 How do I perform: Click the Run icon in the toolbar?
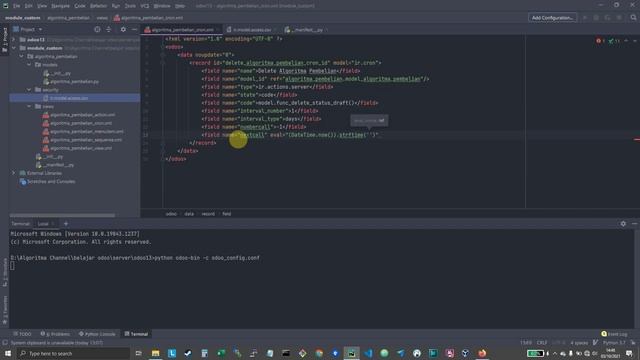(585, 18)
